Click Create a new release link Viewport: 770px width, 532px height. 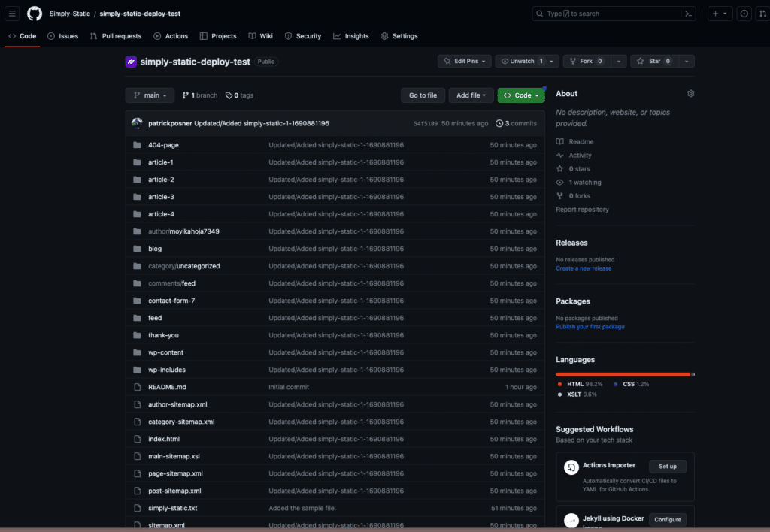coord(584,268)
